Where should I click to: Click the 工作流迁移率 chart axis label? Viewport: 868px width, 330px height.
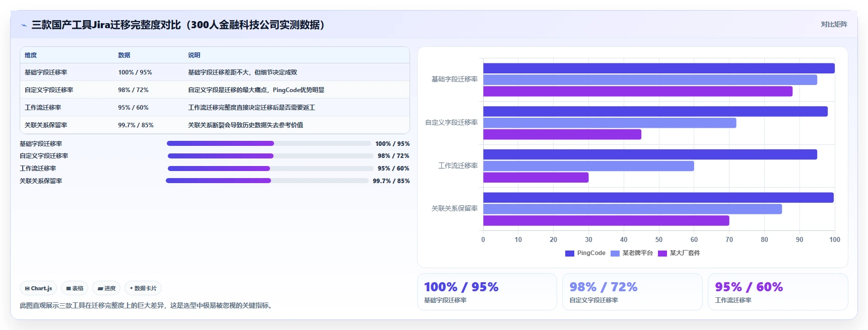click(x=458, y=166)
